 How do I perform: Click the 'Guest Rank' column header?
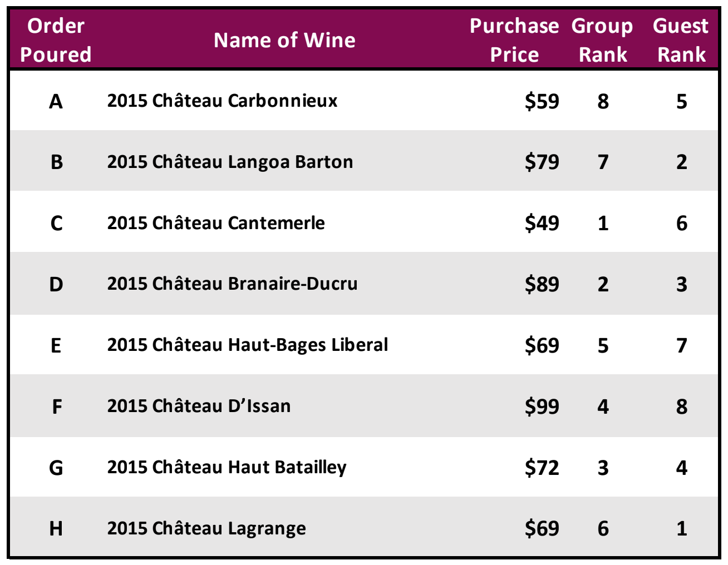pyautogui.click(x=681, y=40)
